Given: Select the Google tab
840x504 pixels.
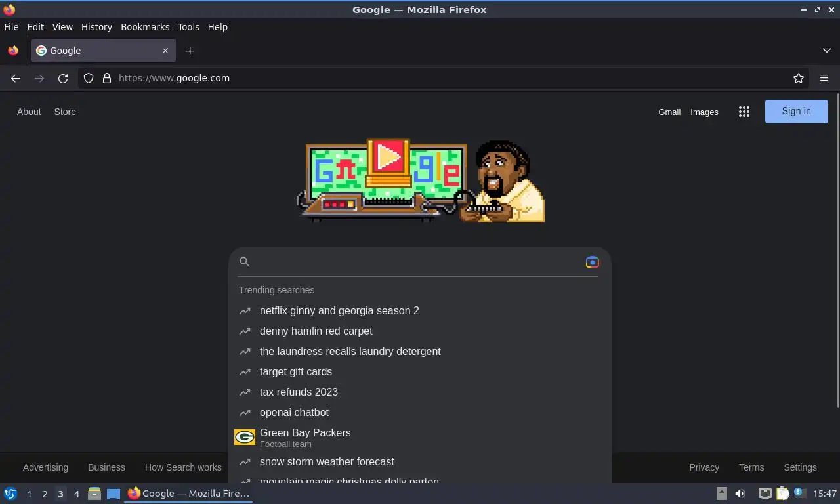Looking at the screenshot, I should [102, 51].
